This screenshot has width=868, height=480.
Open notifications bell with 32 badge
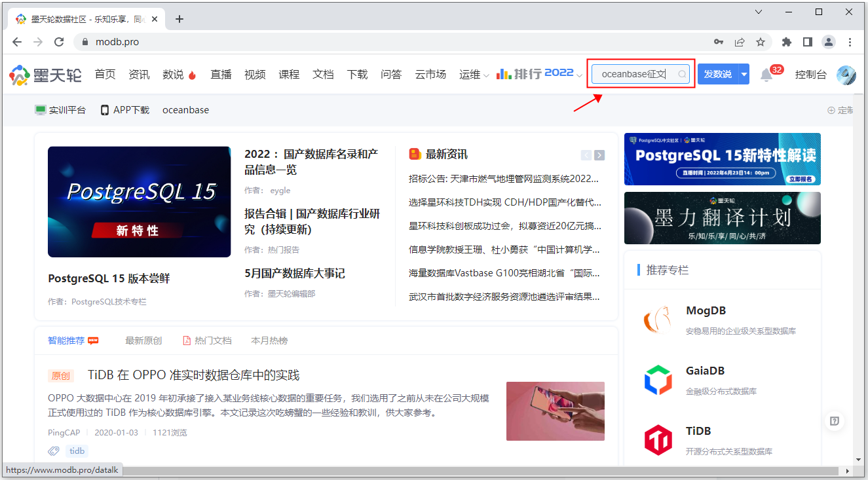pyautogui.click(x=766, y=75)
